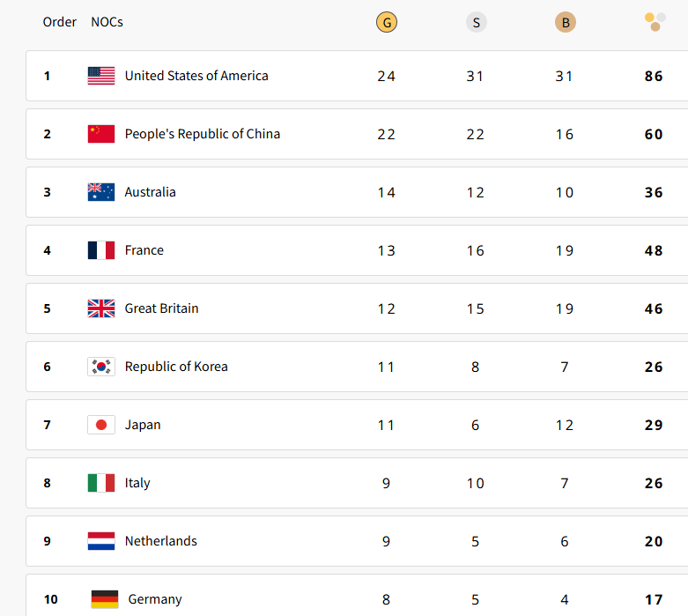Screen dimensions: 688x616
Task: Click the Germany flag icon
Action: [105, 599]
